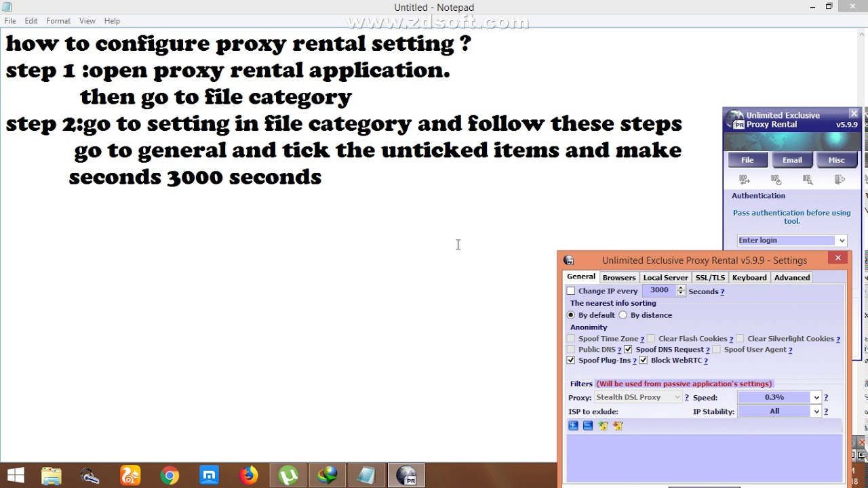Tick Clear Flash Cookies checkbox
Image resolution: width=868 pixels, height=488 pixels.
[651, 339]
